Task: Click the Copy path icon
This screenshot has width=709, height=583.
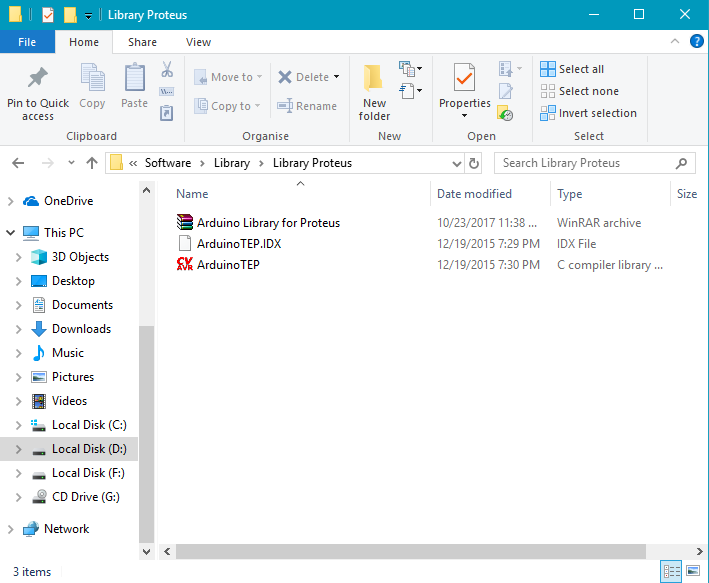Action: (166, 92)
